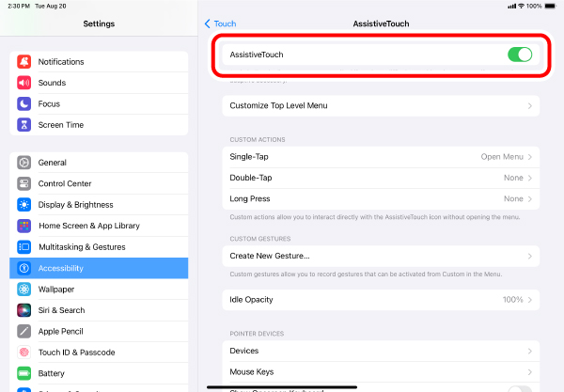
Task: Open Long Press action setting
Action: click(381, 199)
